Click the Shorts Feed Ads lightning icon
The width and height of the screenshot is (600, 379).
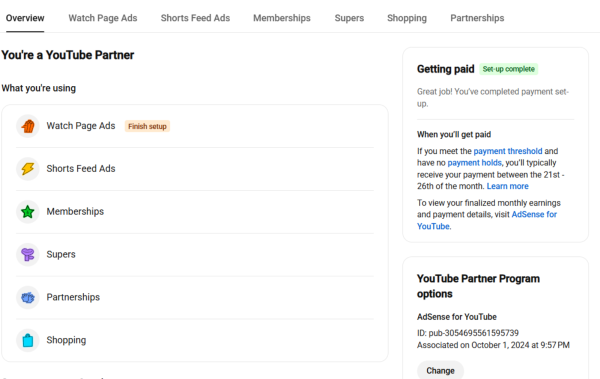(x=28, y=169)
